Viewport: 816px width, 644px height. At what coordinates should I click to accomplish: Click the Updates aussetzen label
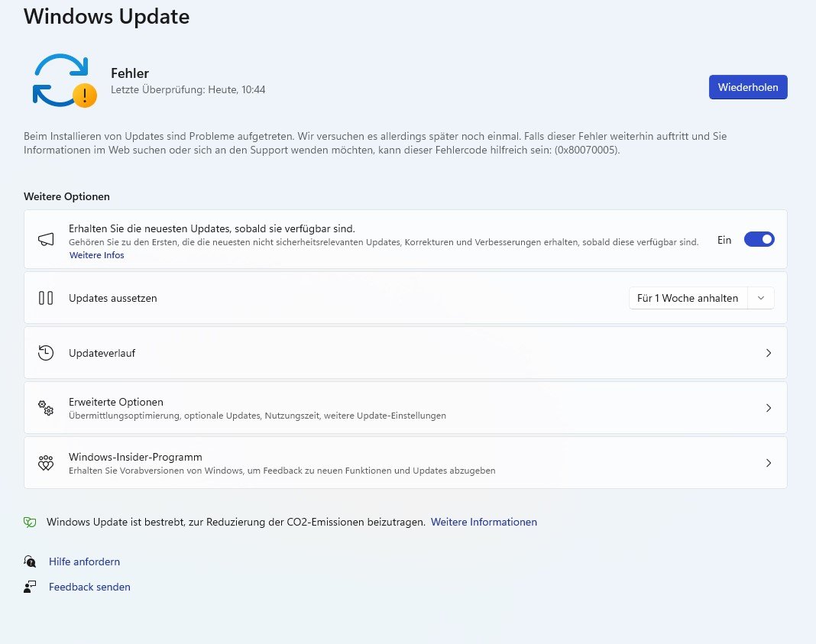(x=113, y=298)
